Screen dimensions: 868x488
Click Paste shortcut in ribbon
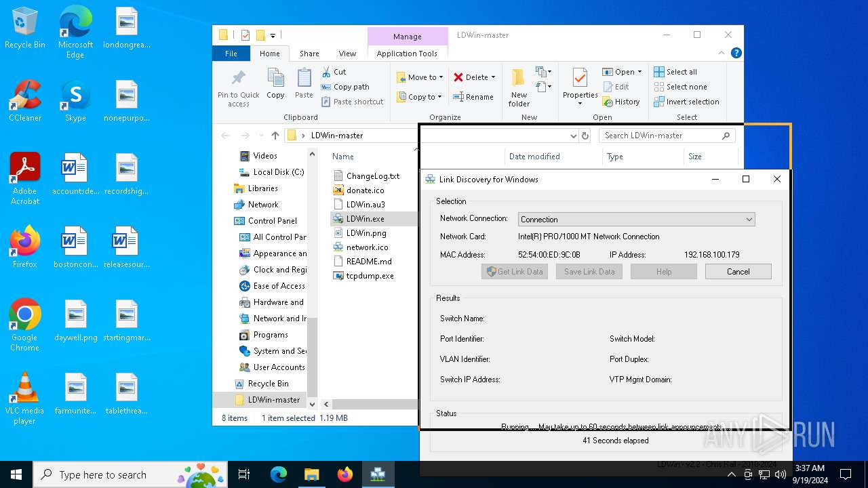pyautogui.click(x=352, y=102)
